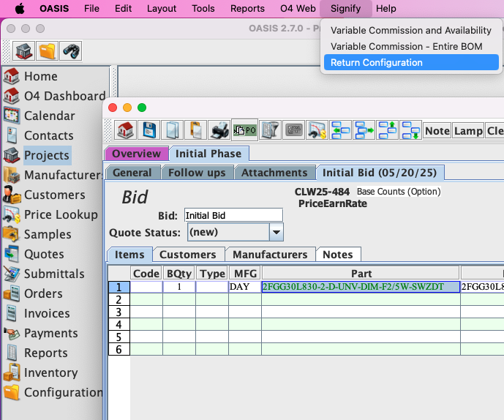Click the copy pages icon

(x=173, y=130)
